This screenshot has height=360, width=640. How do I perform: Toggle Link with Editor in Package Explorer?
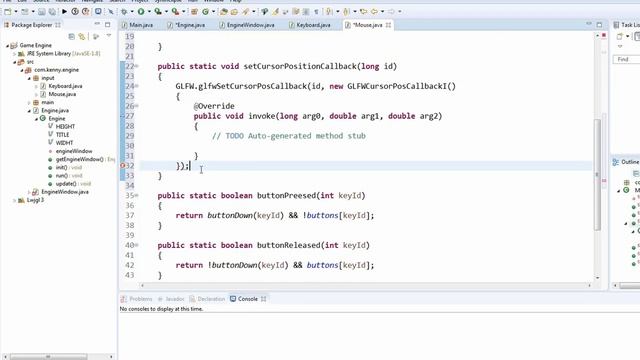pyautogui.click(x=82, y=37)
